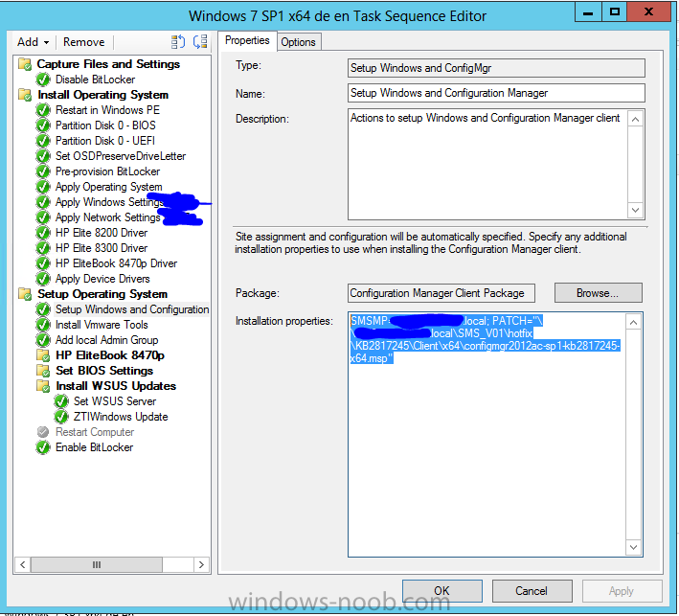The width and height of the screenshot is (679, 616).
Task: Open the Add dropdown menu
Action: click(x=33, y=42)
